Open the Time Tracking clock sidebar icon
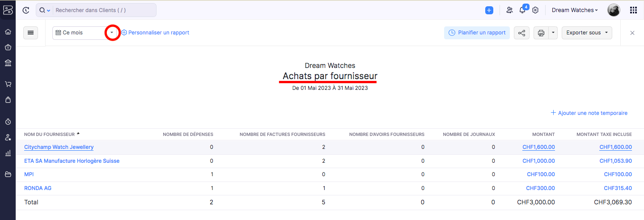This screenshot has width=644, height=220. tap(8, 122)
